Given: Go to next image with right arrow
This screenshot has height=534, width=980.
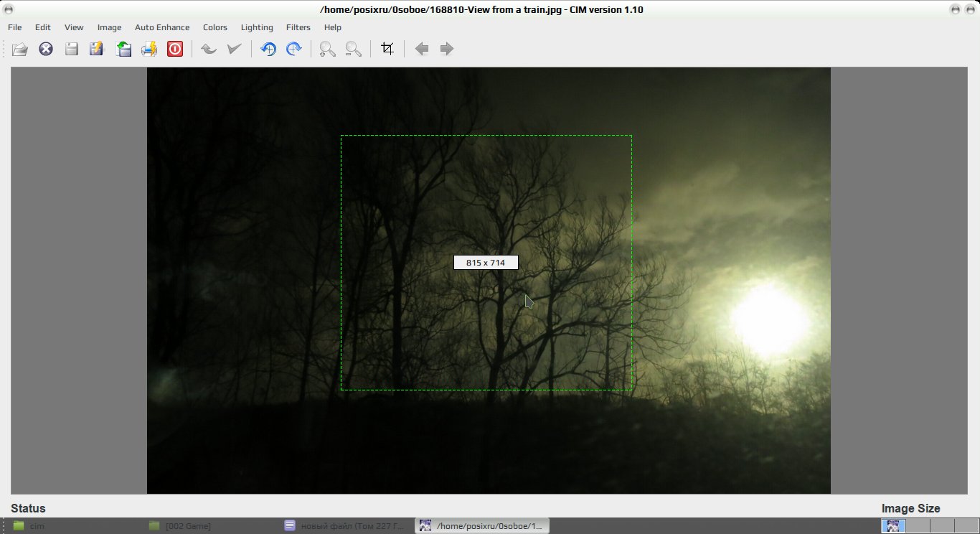Looking at the screenshot, I should pyautogui.click(x=447, y=49).
